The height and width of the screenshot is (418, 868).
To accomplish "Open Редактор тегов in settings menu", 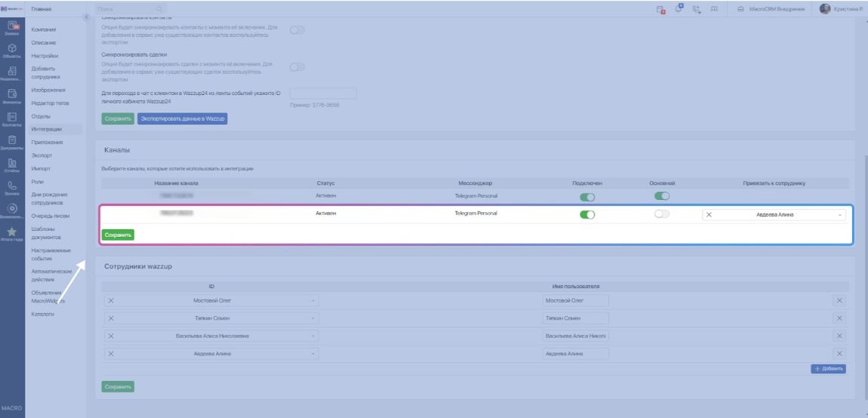I will tap(50, 103).
